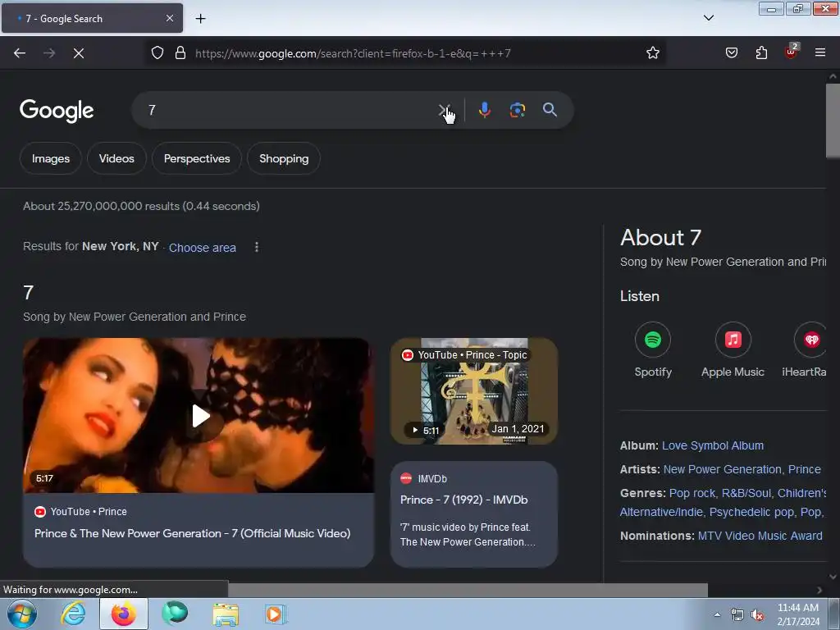Click the horizontal scrollbar thumb

468,590
